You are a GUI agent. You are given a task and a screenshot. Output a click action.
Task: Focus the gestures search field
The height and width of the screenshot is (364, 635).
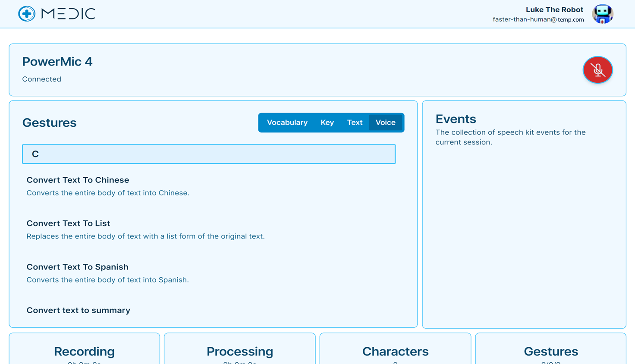coord(209,154)
